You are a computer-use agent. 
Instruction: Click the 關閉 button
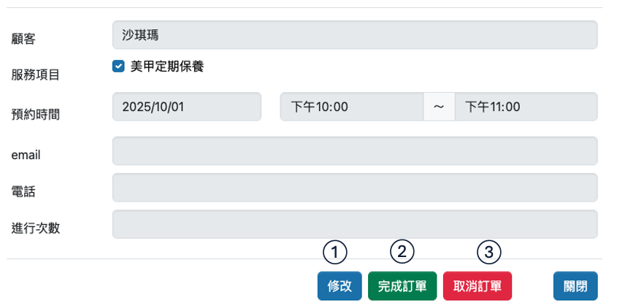pyautogui.click(x=575, y=286)
